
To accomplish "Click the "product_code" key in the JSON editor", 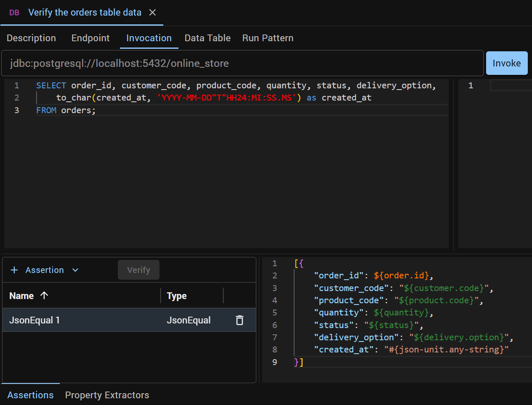I will coord(348,300).
